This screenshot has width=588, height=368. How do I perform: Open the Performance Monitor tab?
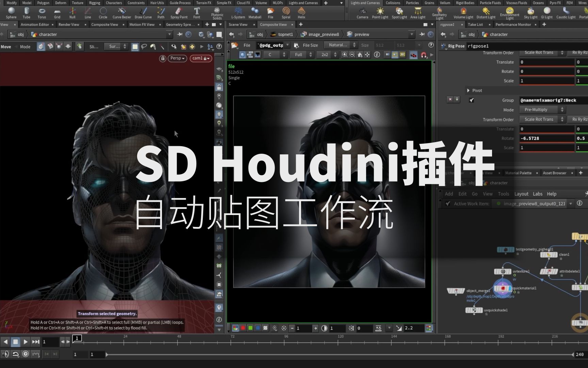513,25
